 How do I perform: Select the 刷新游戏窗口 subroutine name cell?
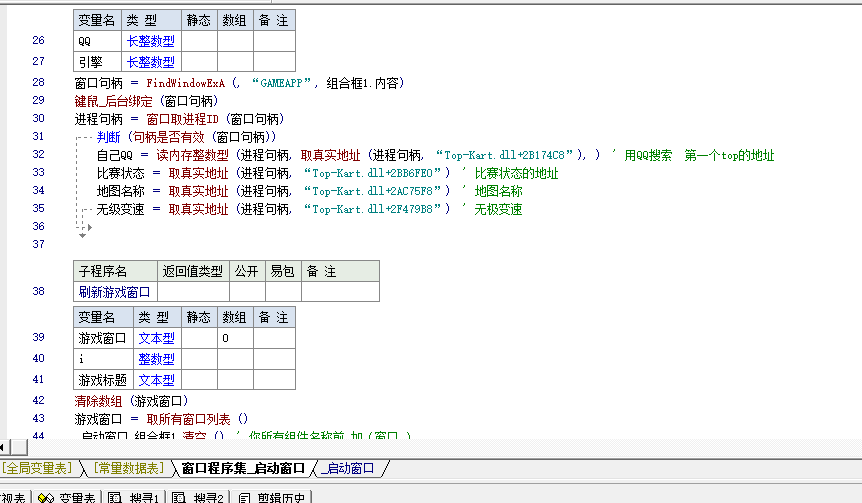(114, 291)
